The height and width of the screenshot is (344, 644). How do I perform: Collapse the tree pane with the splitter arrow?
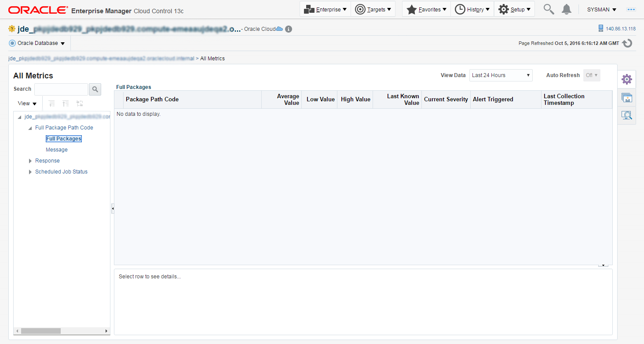(113, 209)
